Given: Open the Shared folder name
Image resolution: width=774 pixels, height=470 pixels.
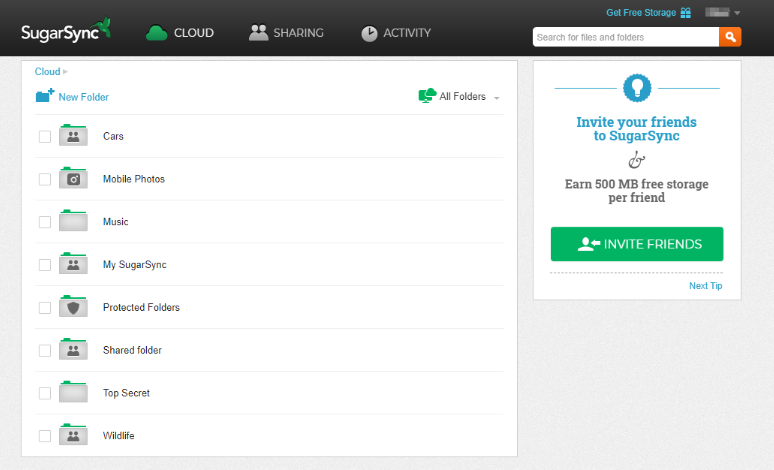Looking at the screenshot, I should [132, 350].
